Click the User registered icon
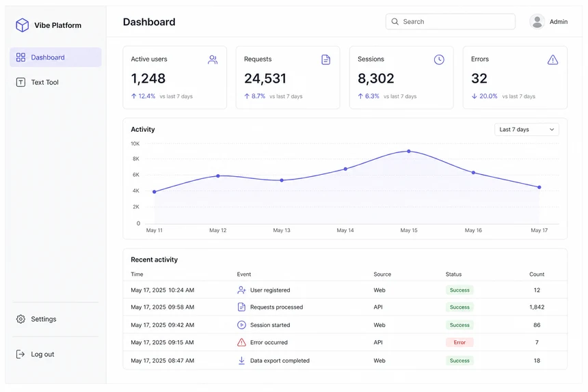This screenshot has width=588, height=392. pyautogui.click(x=241, y=290)
